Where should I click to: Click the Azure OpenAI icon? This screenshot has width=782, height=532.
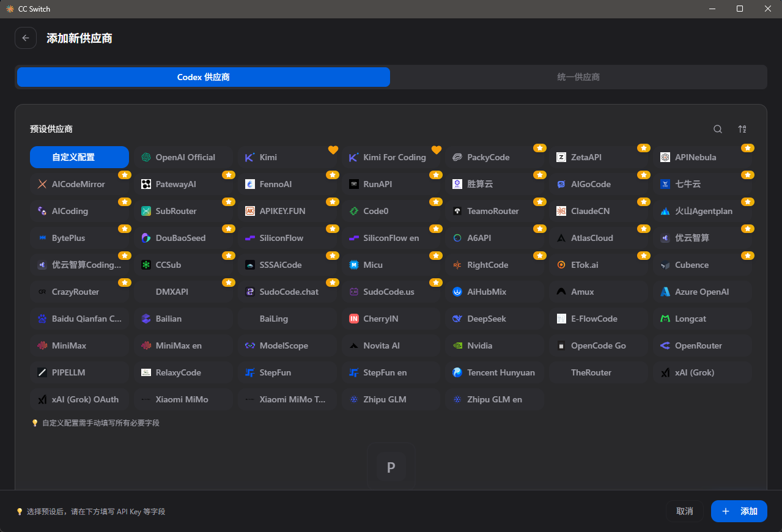coord(665,292)
